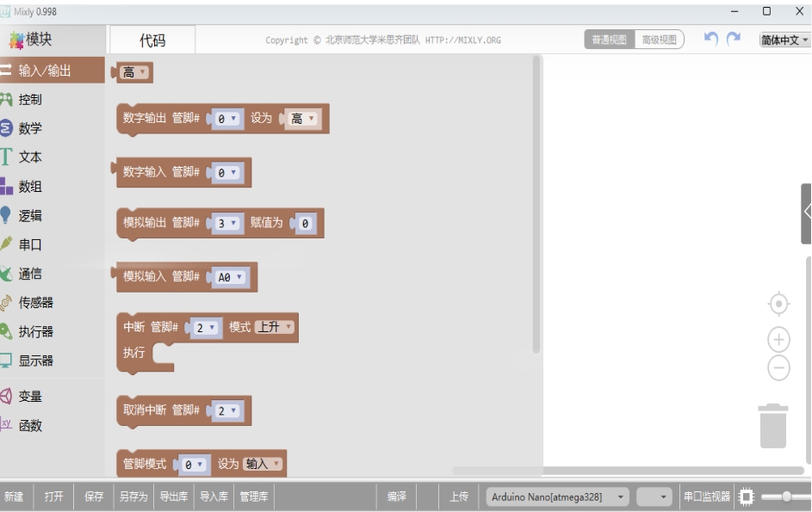Open the 中断 模式 上升 dropdown
The height and width of the screenshot is (512, 812).
tap(276, 327)
